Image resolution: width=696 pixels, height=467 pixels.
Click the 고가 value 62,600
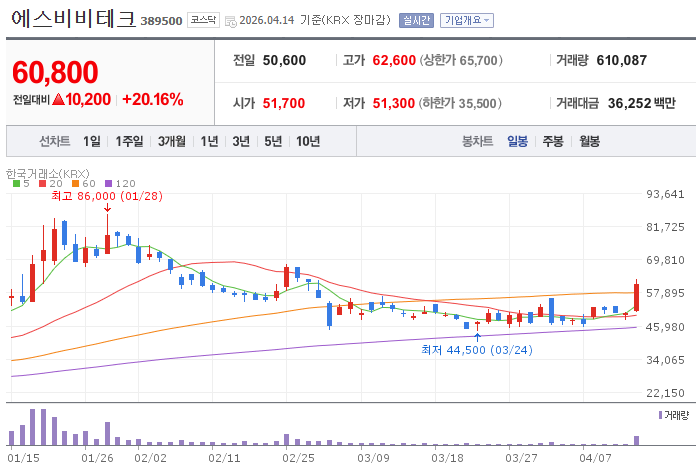pyautogui.click(x=394, y=60)
